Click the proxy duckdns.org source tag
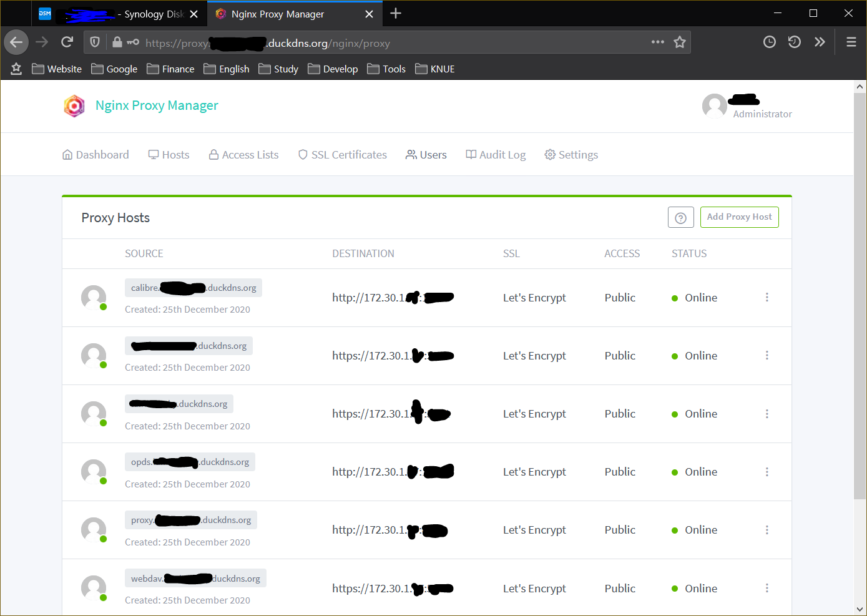The image size is (867, 616). pyautogui.click(x=191, y=520)
